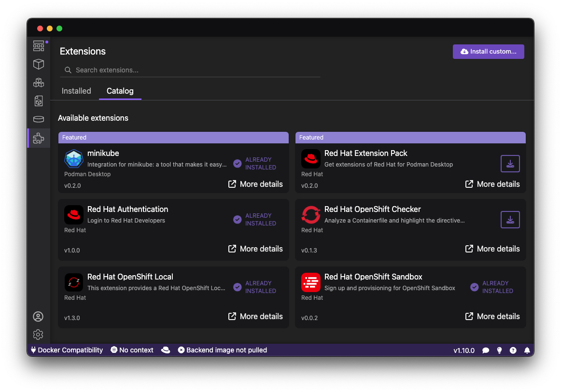Click the Search extensions field
The width and height of the screenshot is (561, 392).
(193, 70)
